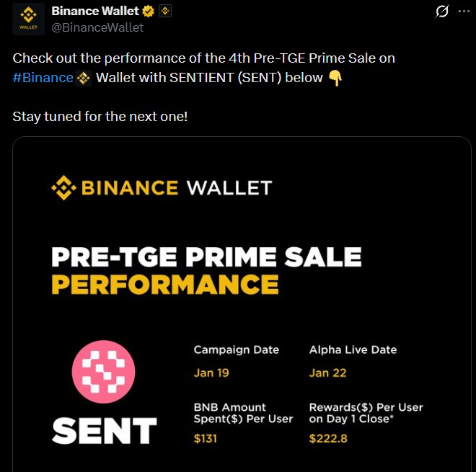This screenshot has width=476, height=472.
Task: Click the gold verified badge
Action: tap(149, 12)
